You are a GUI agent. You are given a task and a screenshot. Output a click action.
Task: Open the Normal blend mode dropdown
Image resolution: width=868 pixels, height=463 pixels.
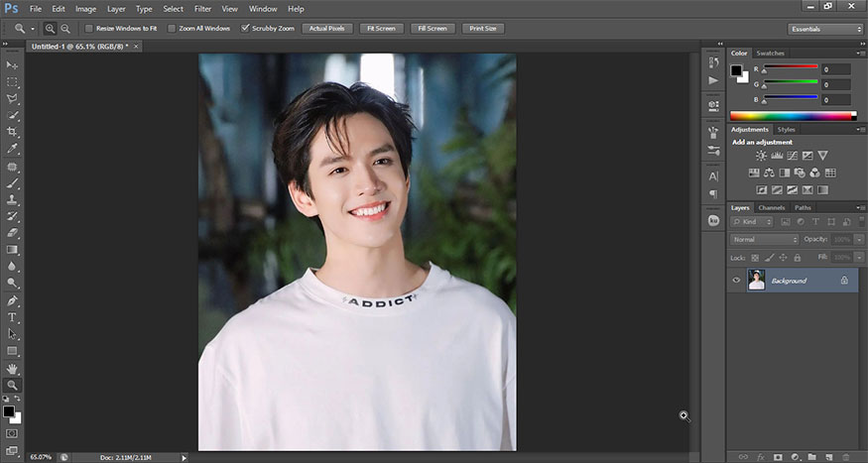(764, 240)
